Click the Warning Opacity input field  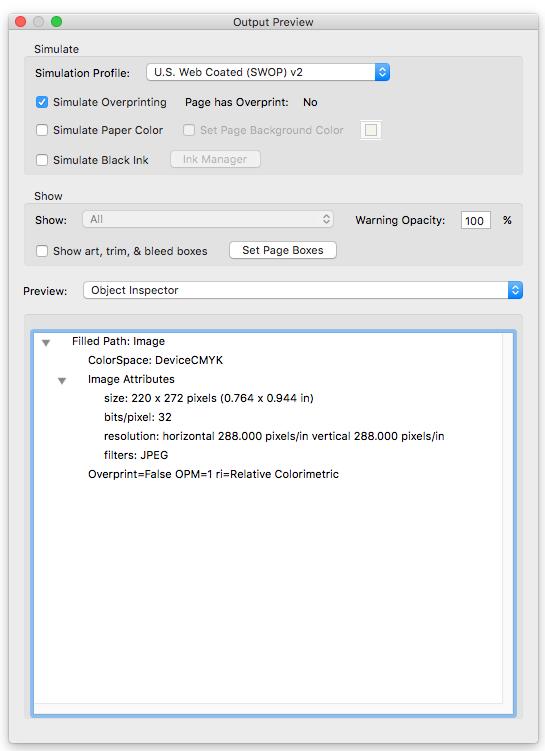pos(475,220)
